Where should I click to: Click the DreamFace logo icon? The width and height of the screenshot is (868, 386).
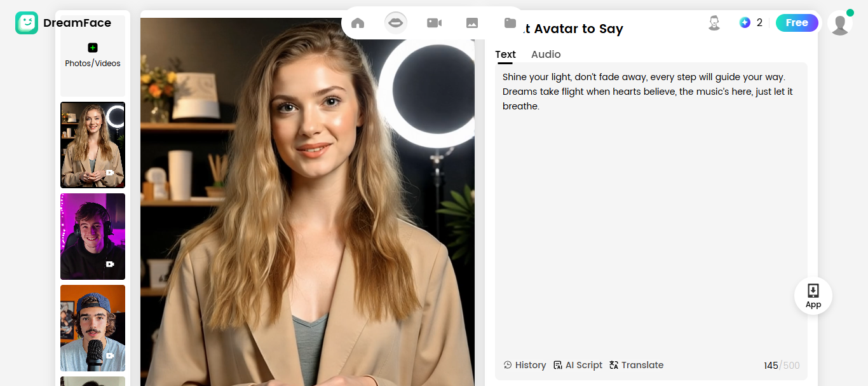(x=27, y=23)
